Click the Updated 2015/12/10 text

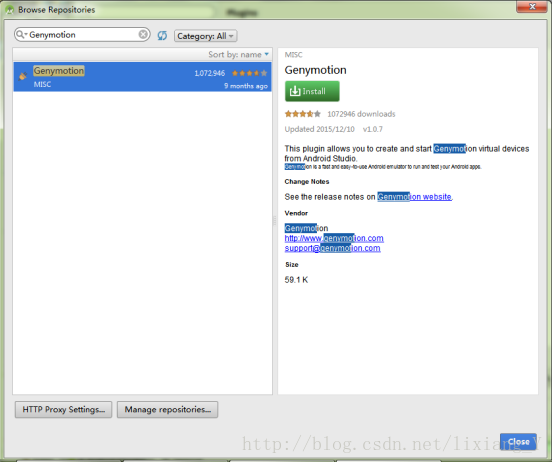pyautogui.click(x=319, y=129)
